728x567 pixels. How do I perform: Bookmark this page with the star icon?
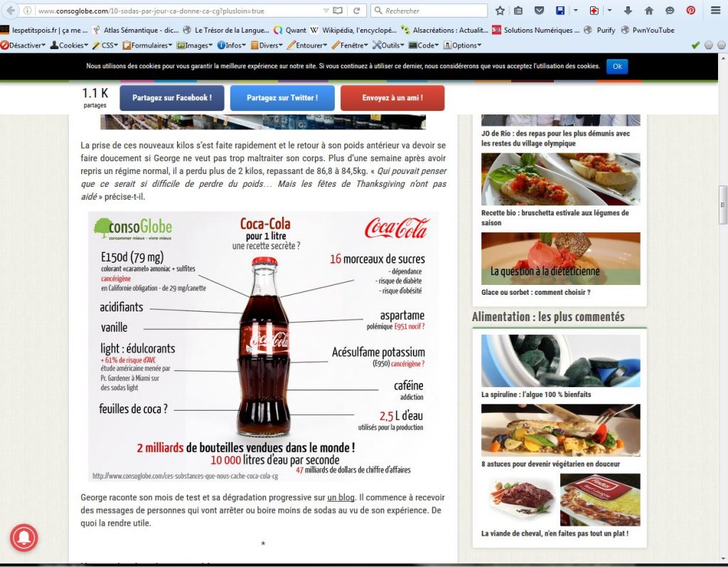[x=500, y=11]
